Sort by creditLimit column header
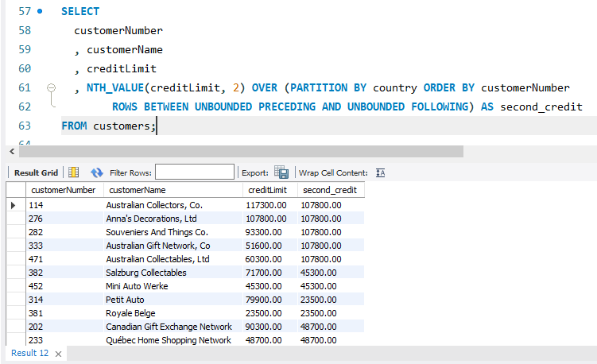This screenshot has width=597, height=364. tap(270, 190)
